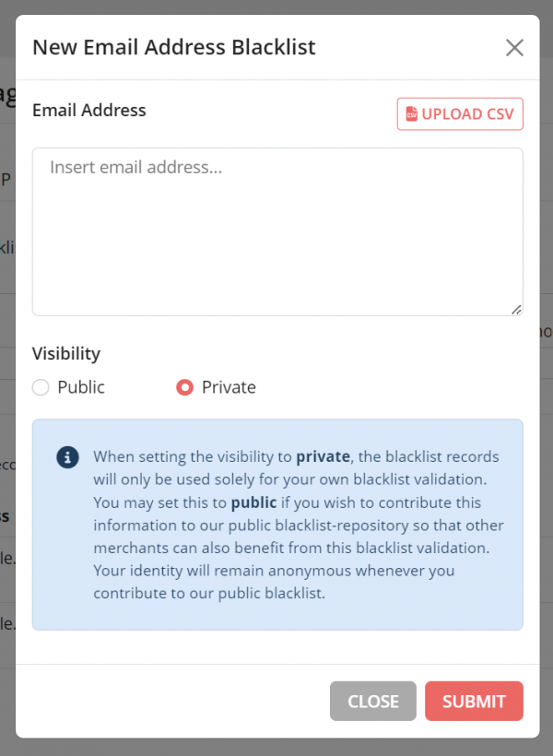553x756 pixels.
Task: Click the CSV file icon on Upload CSV button
Action: (x=411, y=114)
